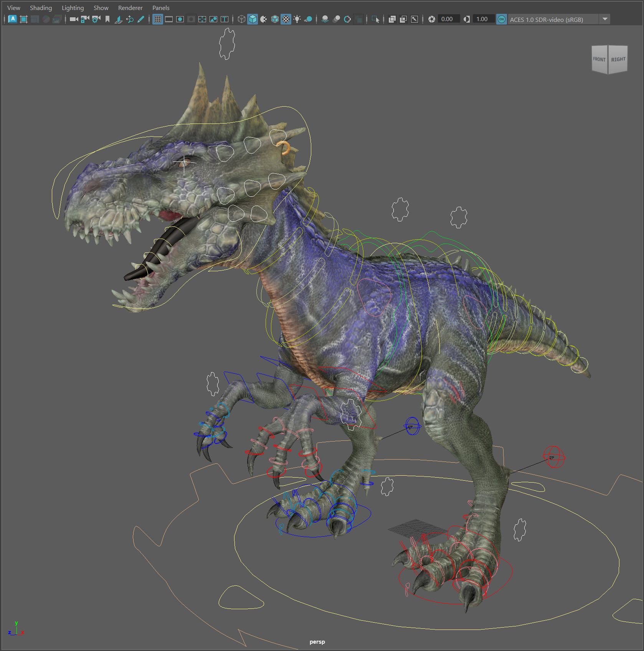The width and height of the screenshot is (644, 651).
Task: Click the Select Camera icon
Action: tap(74, 19)
